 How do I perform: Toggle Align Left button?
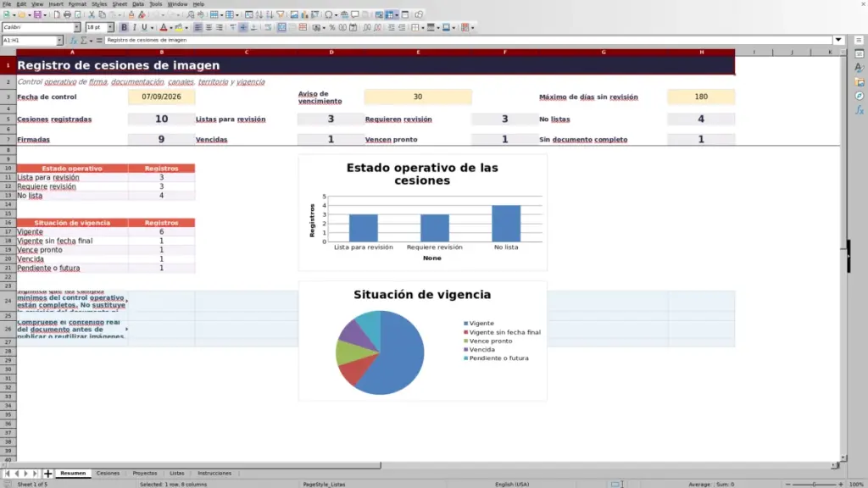pos(198,28)
